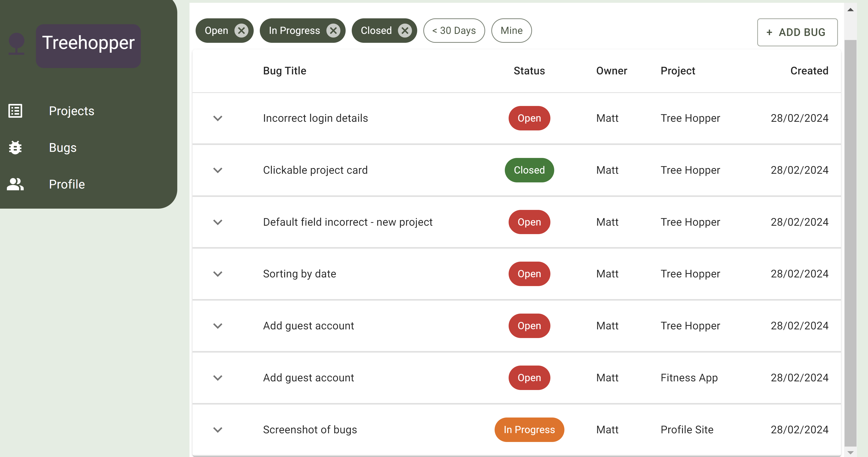The width and height of the screenshot is (868, 457).
Task: Click the orange In Progress status badge
Action: tap(529, 430)
